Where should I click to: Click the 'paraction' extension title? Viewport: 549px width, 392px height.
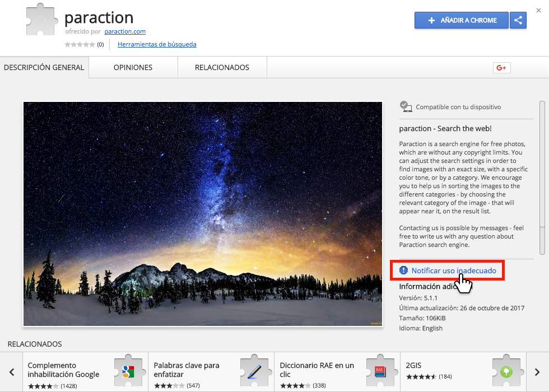(99, 17)
